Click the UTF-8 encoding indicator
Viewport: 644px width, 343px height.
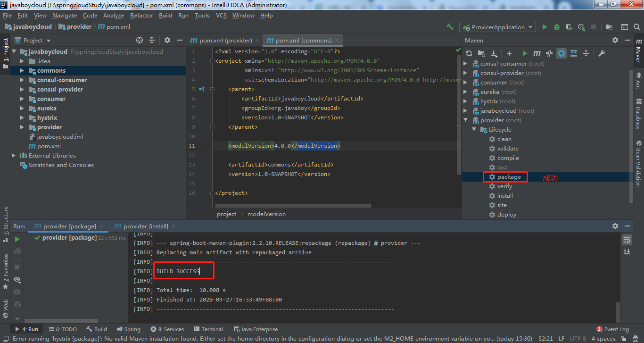coord(578,338)
